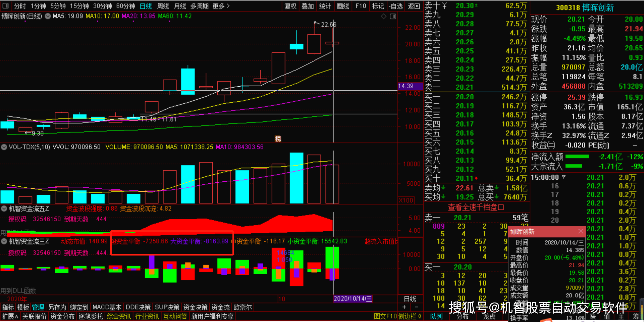Viewport: 644px width, 322px height.
Task: Click 查看全速千档盘口 link
Action: [x=476, y=207]
